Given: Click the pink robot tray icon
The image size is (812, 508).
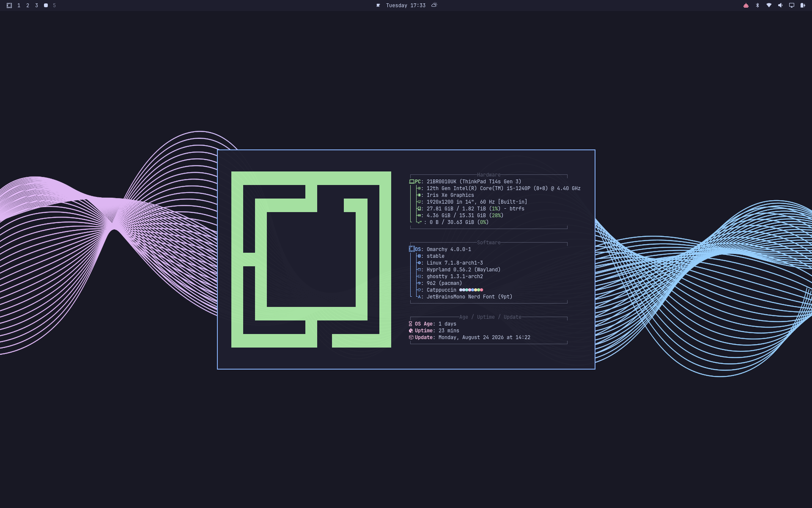Looking at the screenshot, I should click(746, 6).
